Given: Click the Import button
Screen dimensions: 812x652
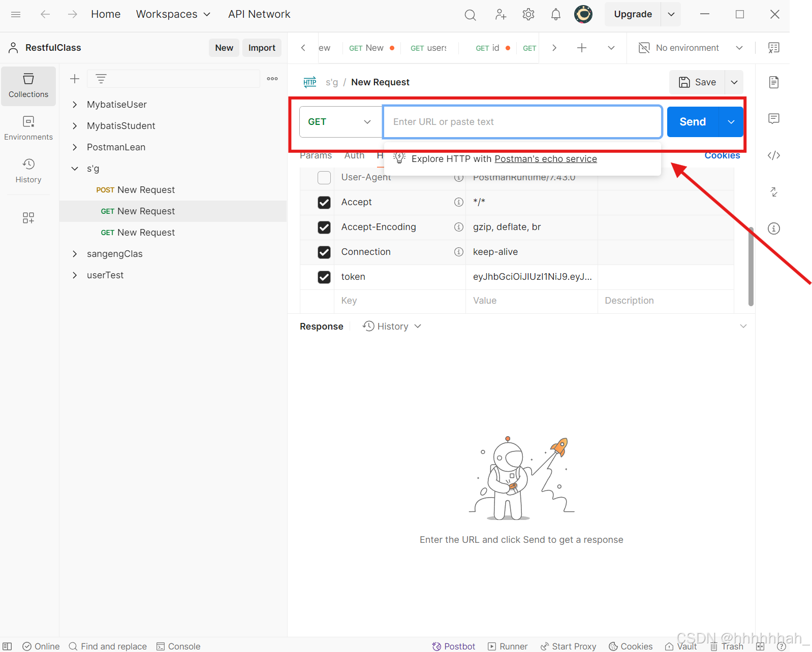Looking at the screenshot, I should point(262,48).
